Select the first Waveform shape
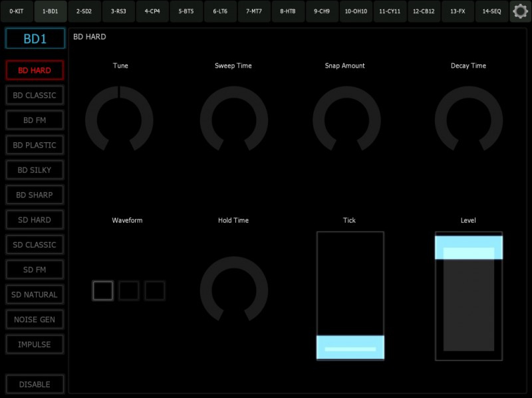This screenshot has width=532, height=398. coord(102,290)
